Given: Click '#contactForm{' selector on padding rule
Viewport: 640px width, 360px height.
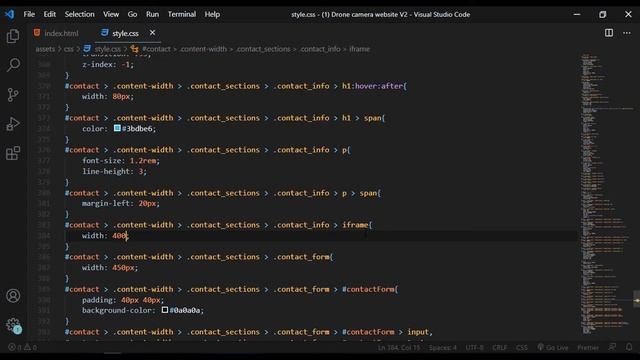Looking at the screenshot, I should click(x=370, y=289).
